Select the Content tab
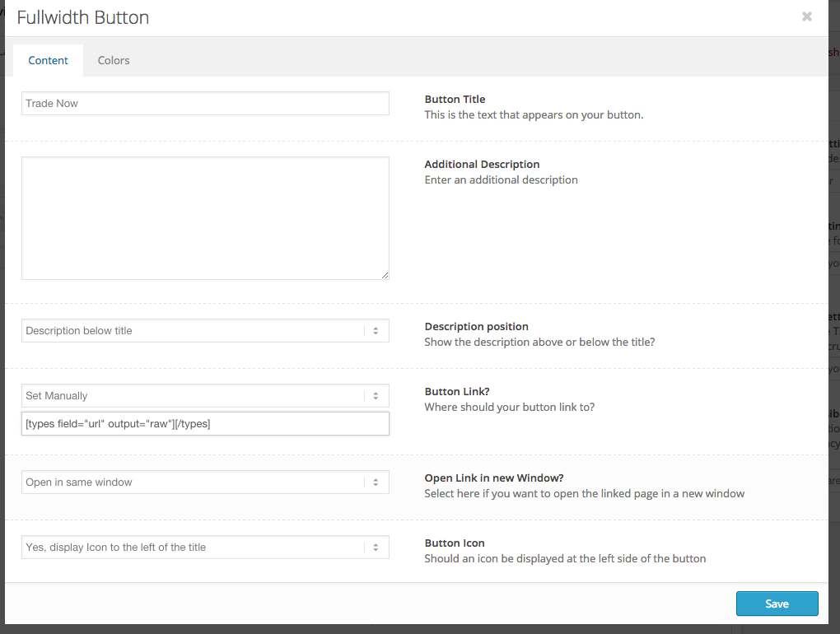 click(x=48, y=60)
